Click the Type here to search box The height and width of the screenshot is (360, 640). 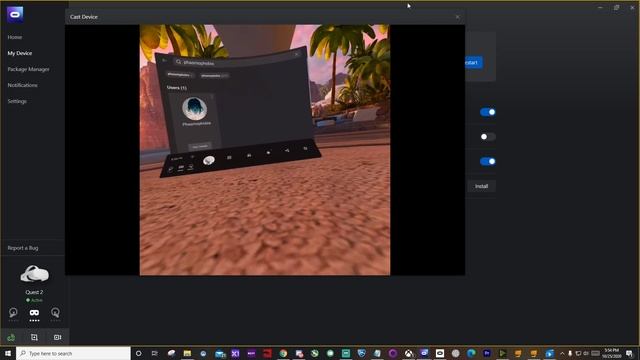coord(73,353)
